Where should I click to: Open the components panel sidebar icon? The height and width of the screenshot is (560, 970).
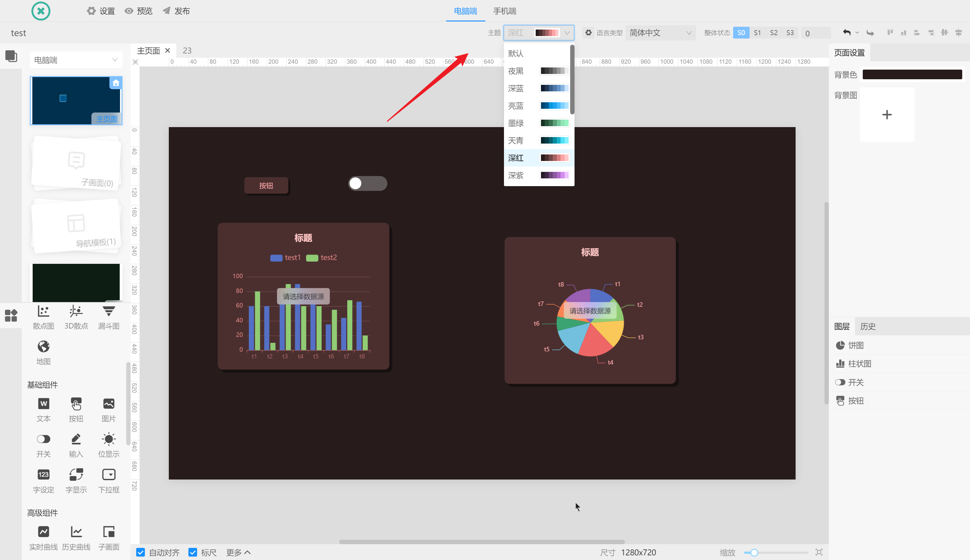tap(11, 315)
